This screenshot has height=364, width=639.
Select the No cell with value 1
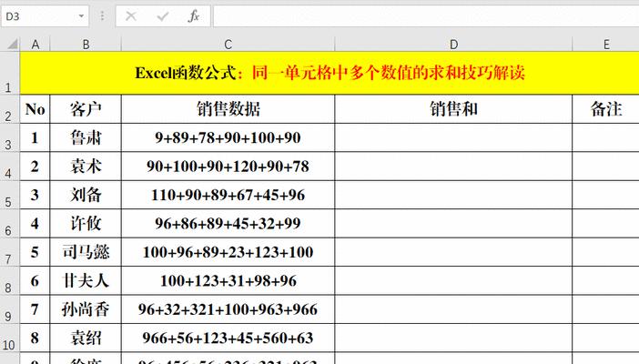click(x=35, y=137)
